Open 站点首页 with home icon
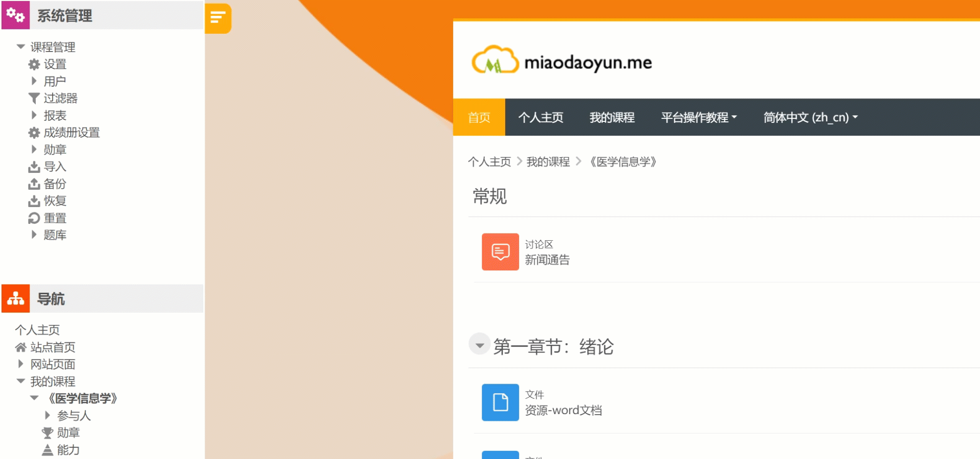Screen dimensions: 980x459 click(45, 347)
